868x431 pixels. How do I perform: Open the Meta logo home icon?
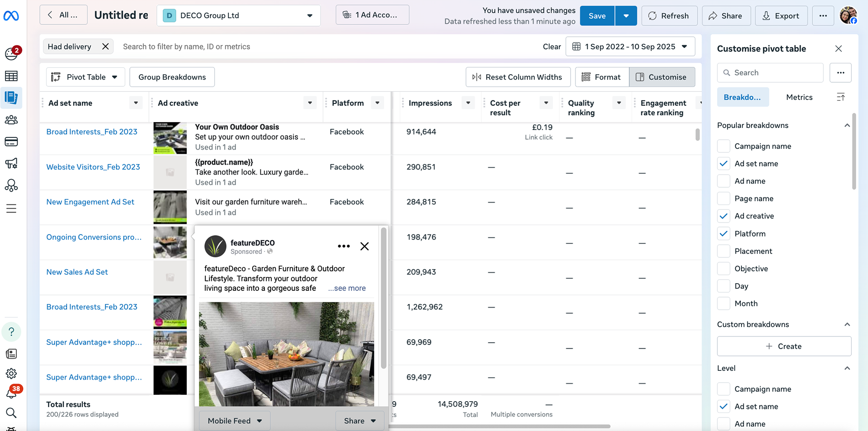(11, 16)
